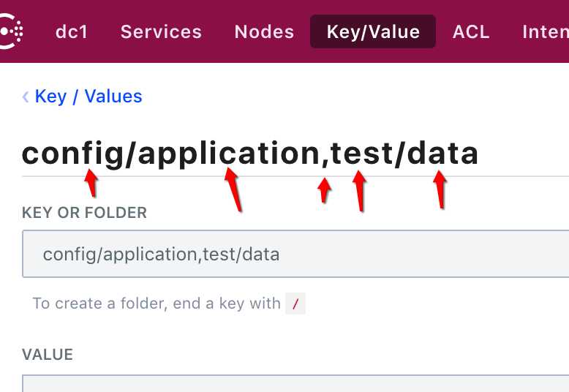Click the red arrow under 'data'
Screen dimensions: 569x392
pyautogui.click(x=440, y=190)
